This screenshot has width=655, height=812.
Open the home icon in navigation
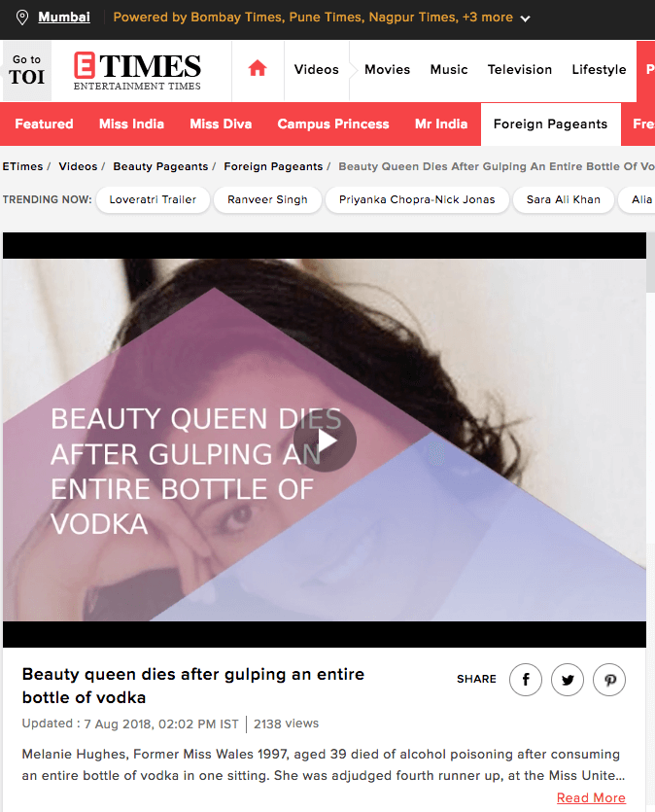(258, 68)
